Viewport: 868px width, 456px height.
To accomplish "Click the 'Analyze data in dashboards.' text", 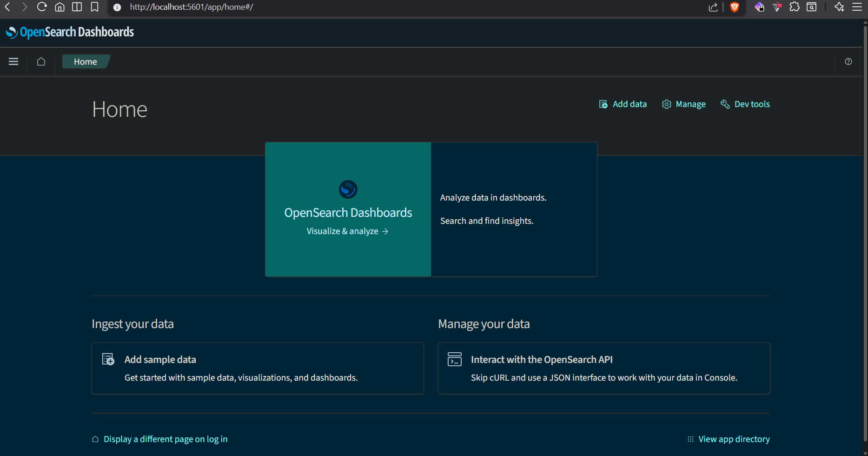I will (x=493, y=198).
